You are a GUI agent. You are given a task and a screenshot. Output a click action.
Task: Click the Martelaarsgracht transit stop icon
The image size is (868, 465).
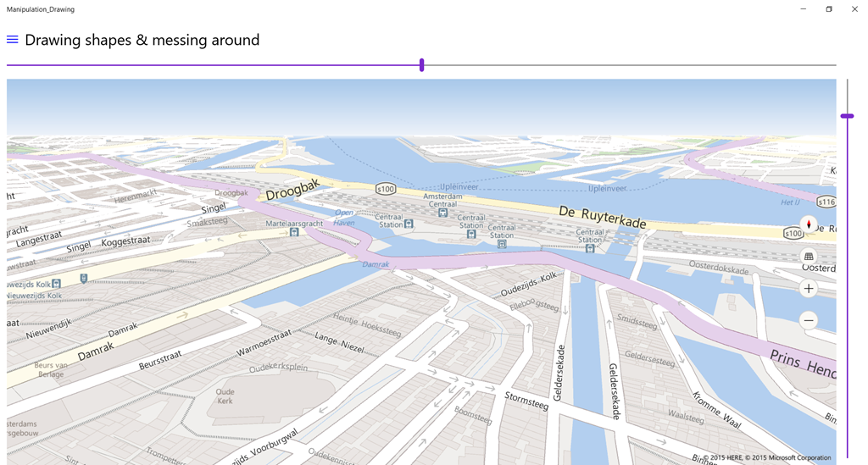coord(294,232)
